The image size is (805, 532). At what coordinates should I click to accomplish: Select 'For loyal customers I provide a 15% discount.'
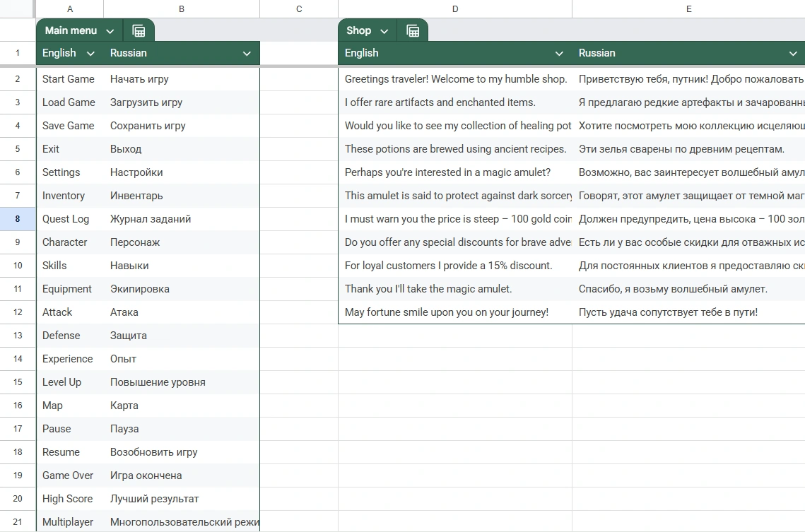(x=455, y=266)
